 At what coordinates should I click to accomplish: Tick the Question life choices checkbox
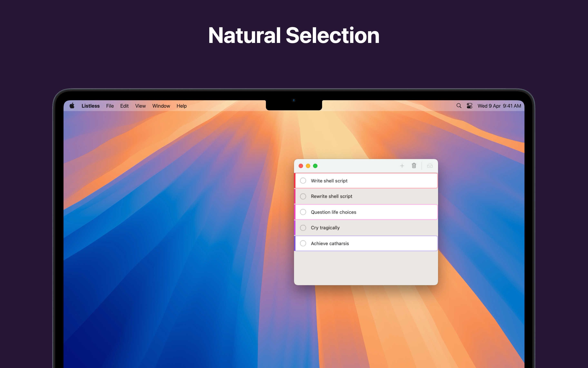coord(303,212)
